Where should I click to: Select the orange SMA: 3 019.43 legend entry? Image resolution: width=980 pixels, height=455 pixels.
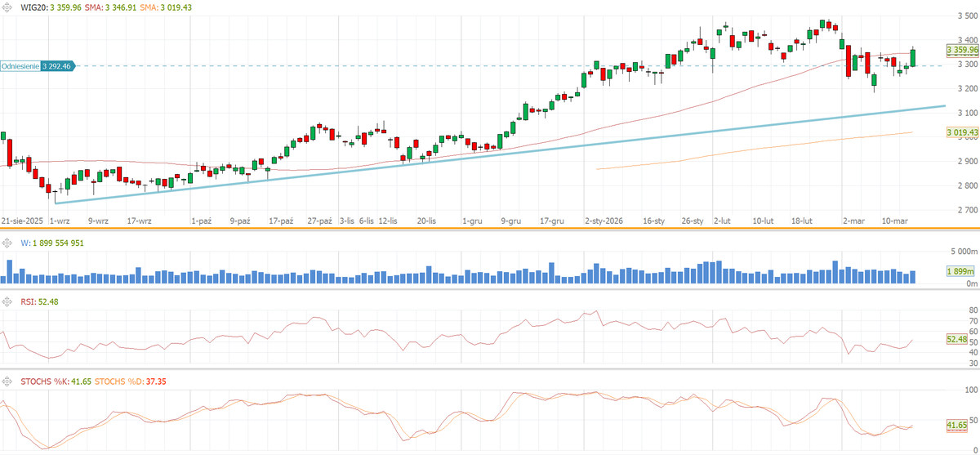pyautogui.click(x=166, y=7)
